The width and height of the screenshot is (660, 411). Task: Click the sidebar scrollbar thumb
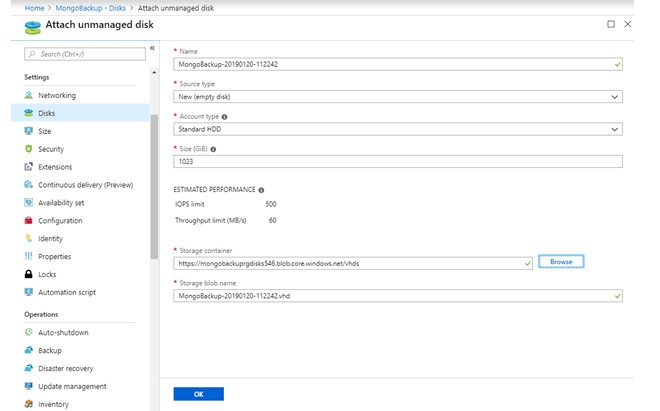coord(154,187)
